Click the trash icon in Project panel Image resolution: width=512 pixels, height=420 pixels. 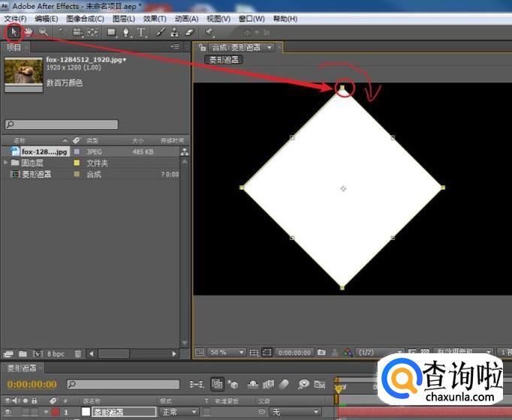78,353
